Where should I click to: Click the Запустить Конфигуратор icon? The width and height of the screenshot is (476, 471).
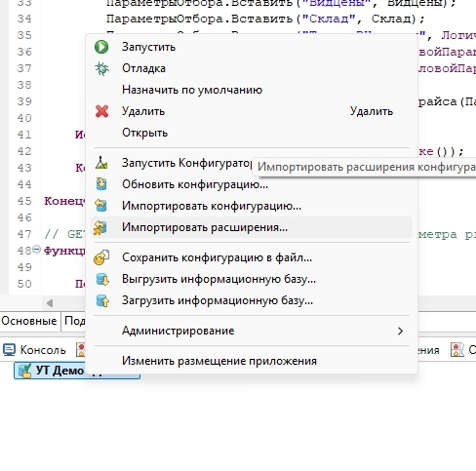pos(101,163)
